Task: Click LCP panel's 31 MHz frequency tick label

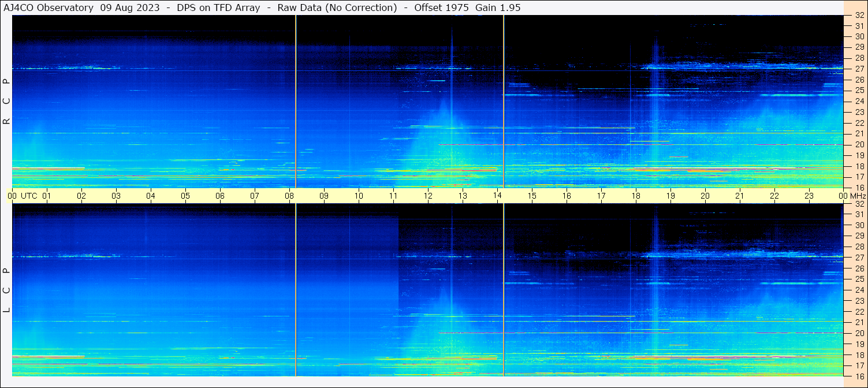Action: pos(859,214)
